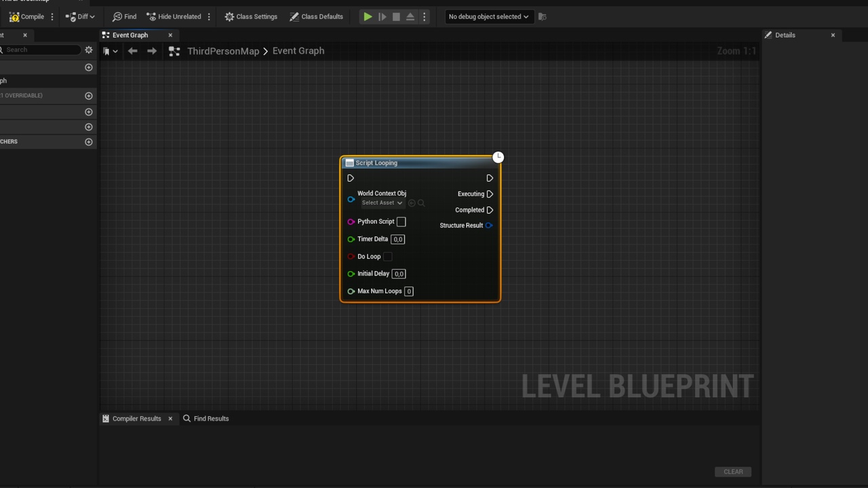868x488 pixels.
Task: Click the Python Script text box
Action: tap(401, 222)
